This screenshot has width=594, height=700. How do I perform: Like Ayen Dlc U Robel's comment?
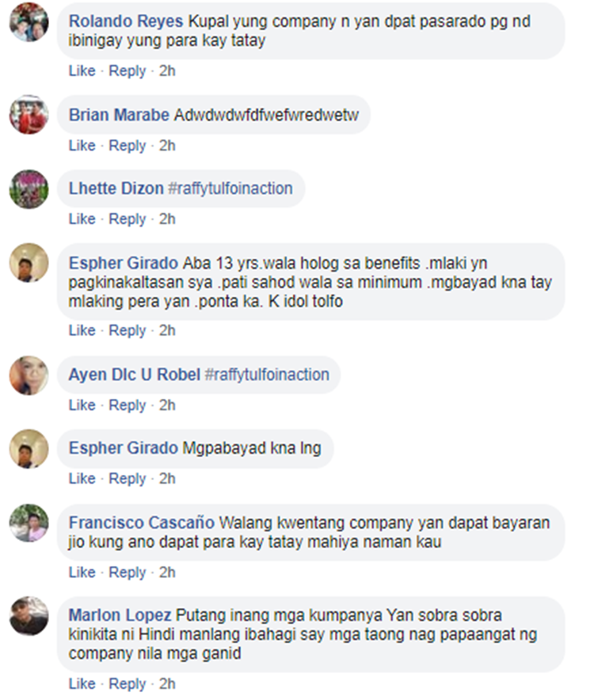[x=82, y=405]
